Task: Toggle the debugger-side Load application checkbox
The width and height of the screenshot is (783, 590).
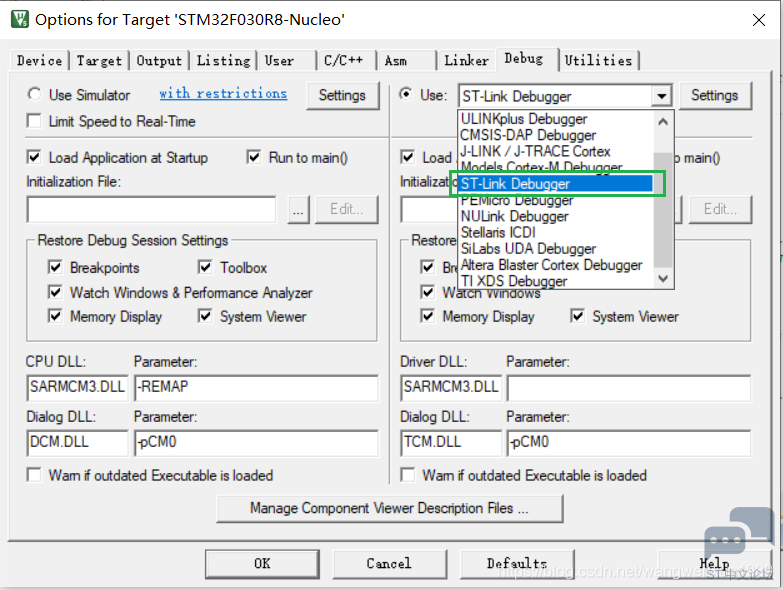Action: (x=407, y=157)
